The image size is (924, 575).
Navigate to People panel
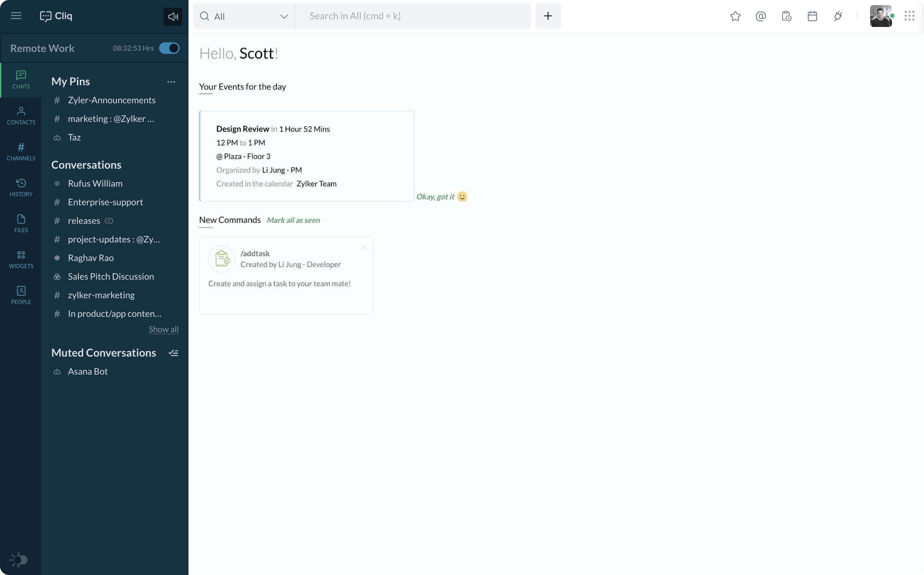pyautogui.click(x=21, y=295)
